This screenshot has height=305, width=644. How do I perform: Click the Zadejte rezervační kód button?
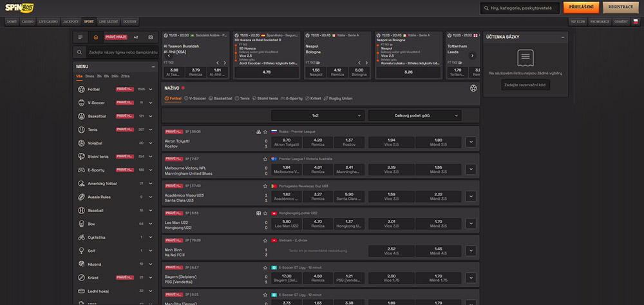(x=526, y=84)
